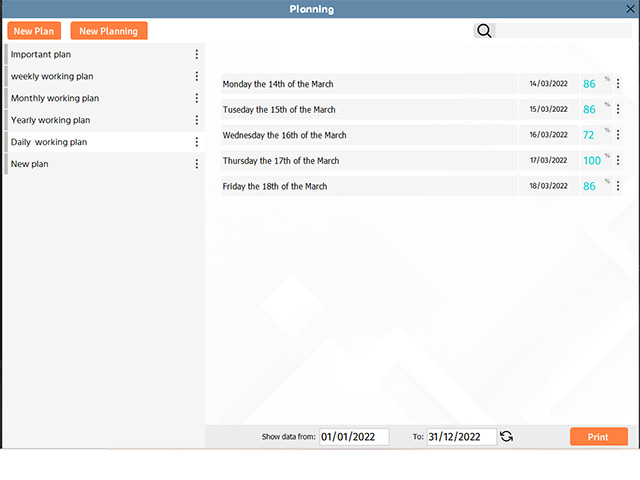The height and width of the screenshot is (480, 640).
Task: Click the 72 percent completion value
Action: 589,135
